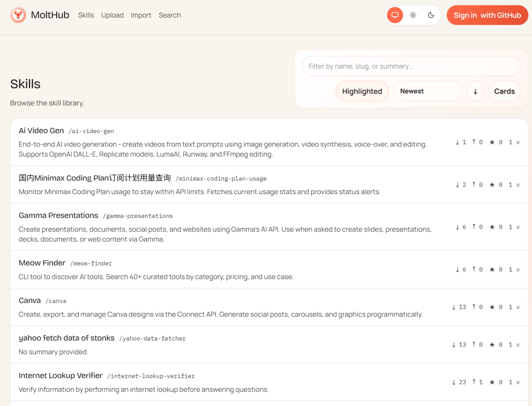532x406 pixels.
Task: Click star icon in Minimax Coding row
Action: [x=492, y=184]
